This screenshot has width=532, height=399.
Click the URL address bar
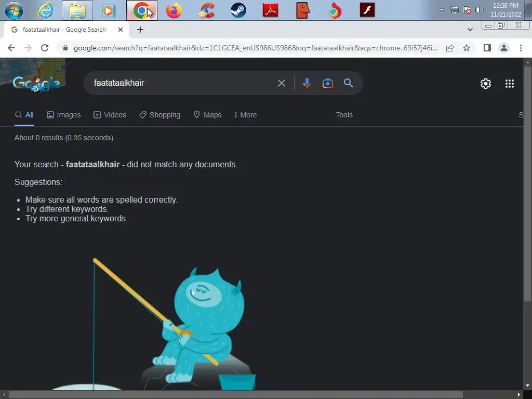[x=256, y=48]
